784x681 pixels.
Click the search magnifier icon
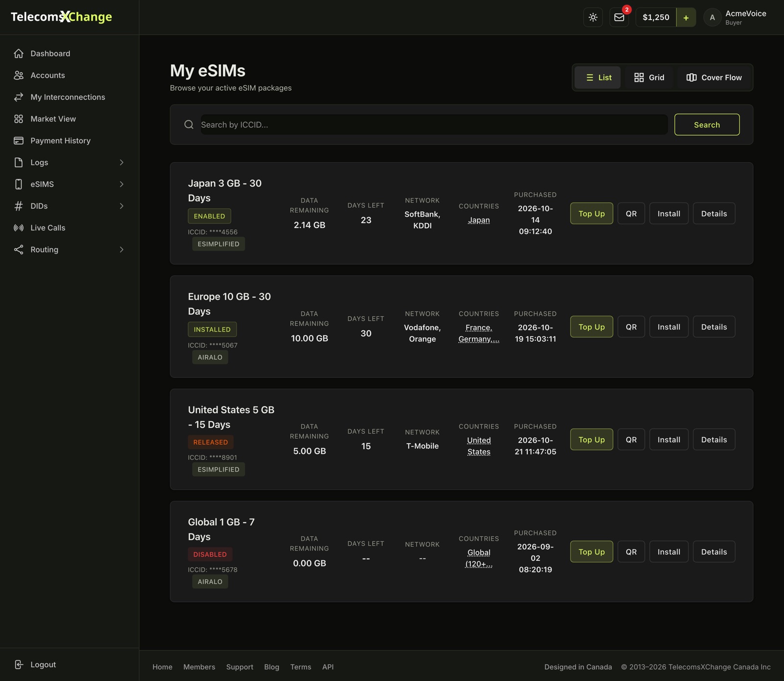tap(189, 125)
